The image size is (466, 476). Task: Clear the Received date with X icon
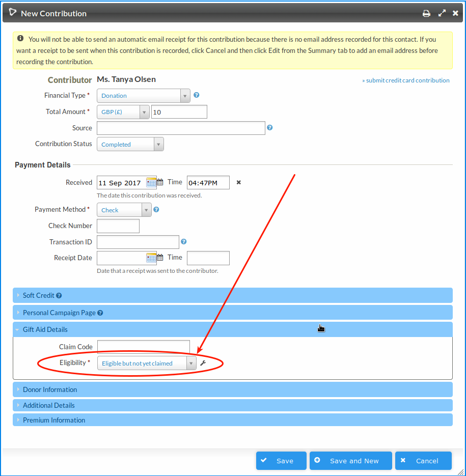(x=238, y=183)
